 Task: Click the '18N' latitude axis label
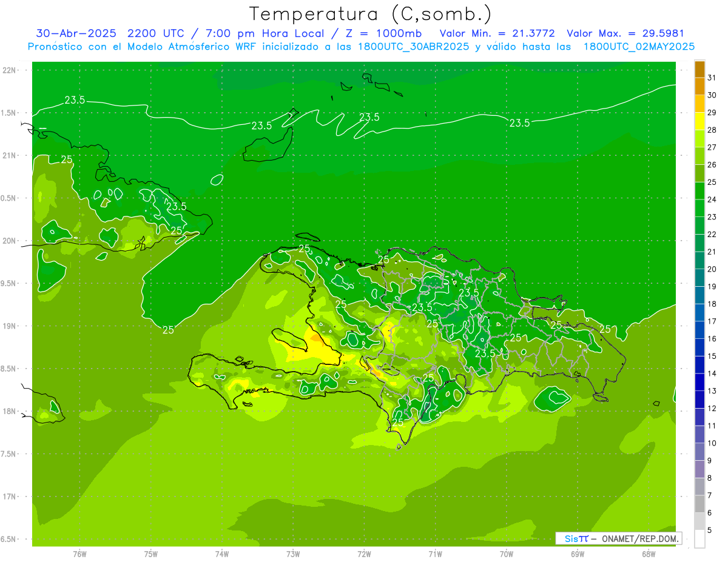pos(10,411)
